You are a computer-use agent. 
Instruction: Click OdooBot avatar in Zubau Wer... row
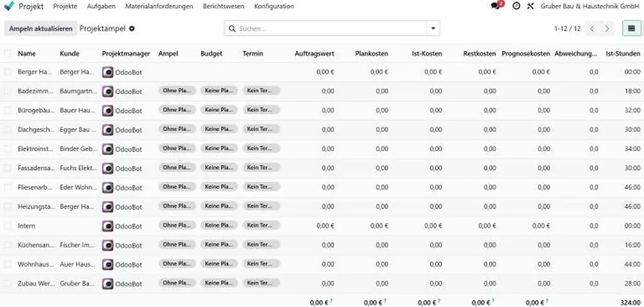tap(108, 284)
